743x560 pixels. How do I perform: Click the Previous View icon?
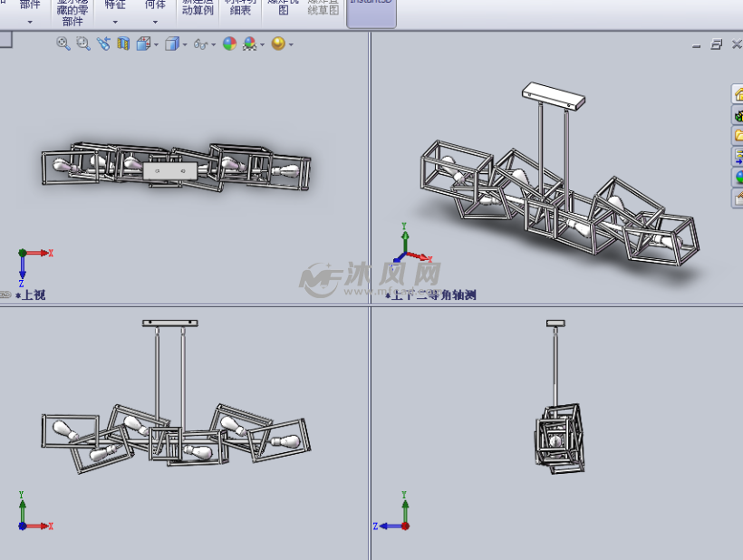coord(103,43)
